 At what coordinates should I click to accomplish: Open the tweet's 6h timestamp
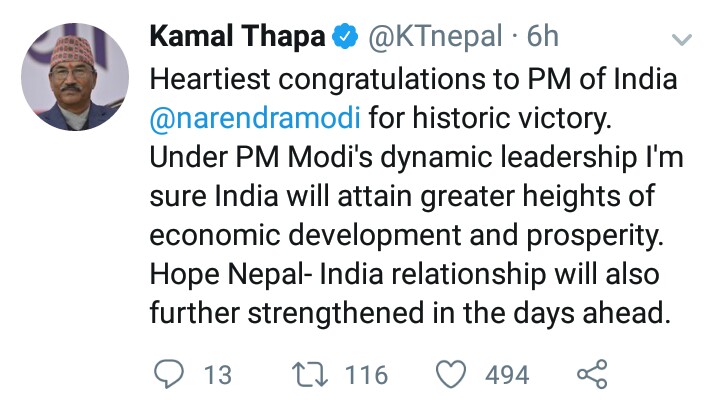click(543, 39)
